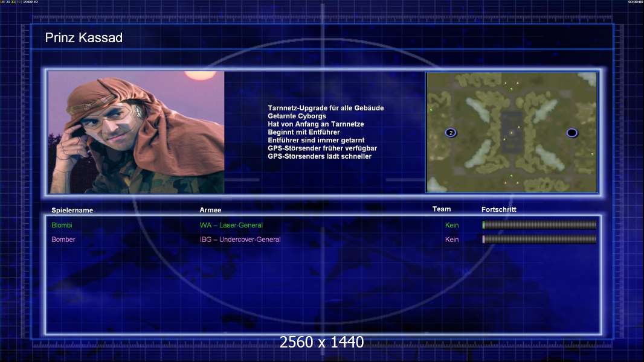Click the Armee column header
Screen dimensions: 644x362
210,210
